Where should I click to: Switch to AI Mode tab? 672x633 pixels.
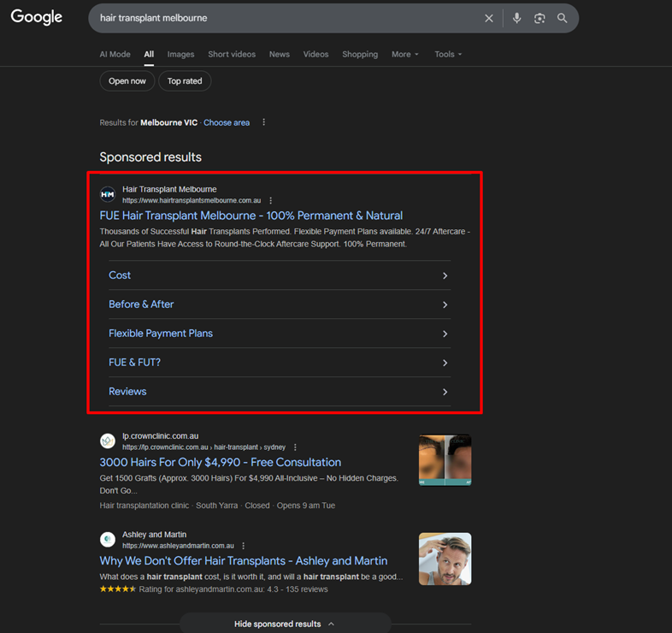click(115, 54)
